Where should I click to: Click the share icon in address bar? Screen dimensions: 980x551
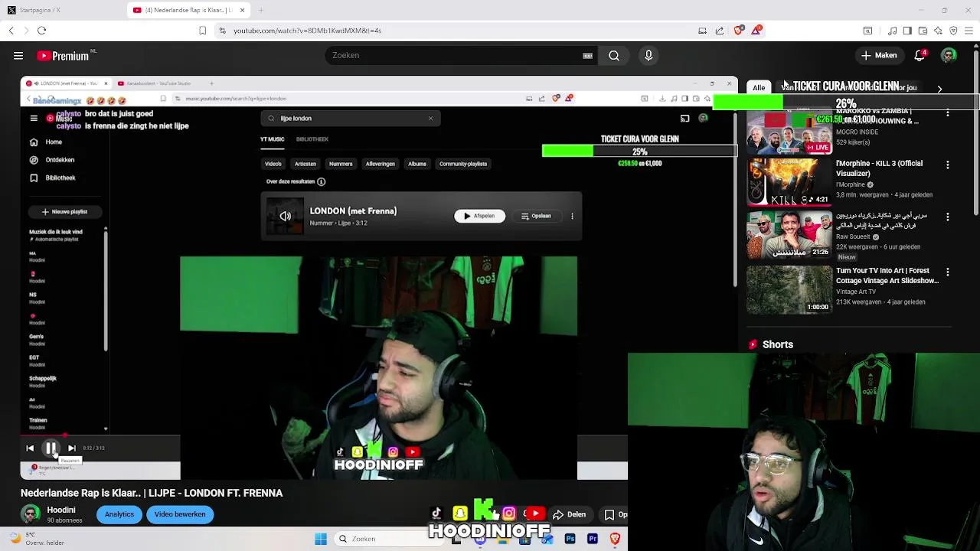[720, 31]
